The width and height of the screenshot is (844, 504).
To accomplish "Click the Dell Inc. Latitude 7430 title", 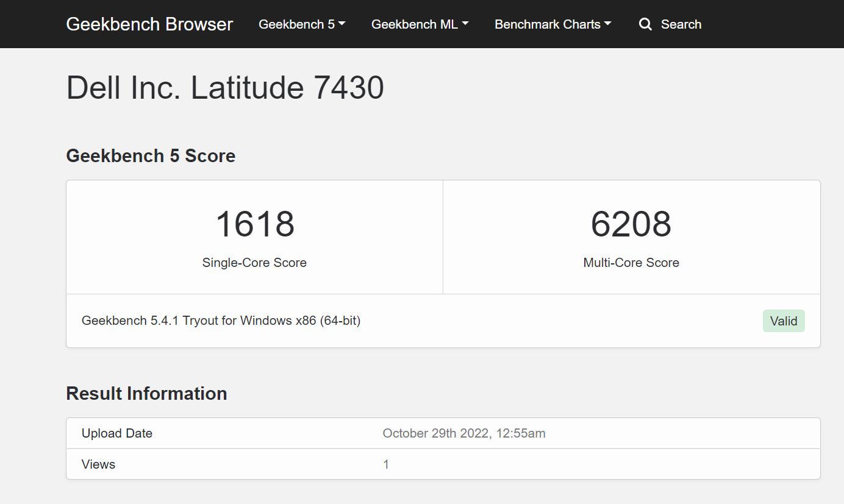I will (225, 88).
